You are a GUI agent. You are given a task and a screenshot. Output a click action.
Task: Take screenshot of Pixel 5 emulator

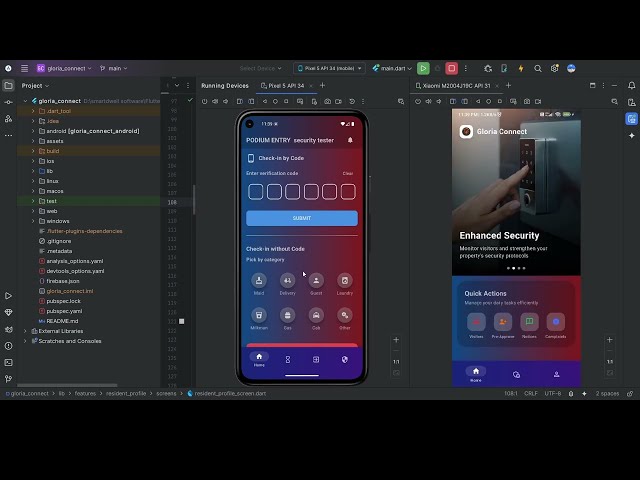[327, 101]
